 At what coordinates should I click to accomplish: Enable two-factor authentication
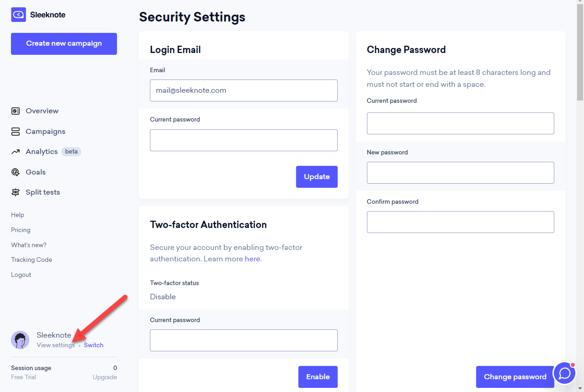pyautogui.click(x=318, y=377)
